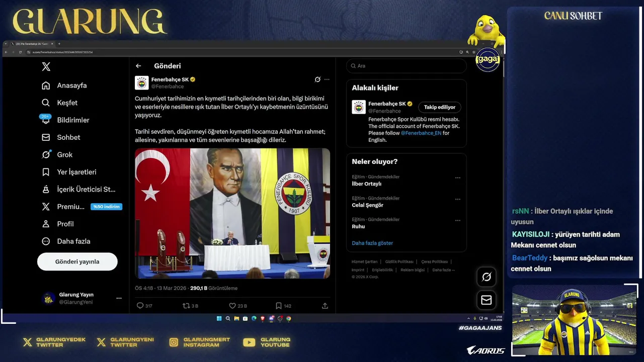Open İçerik Üreticisi Stüdyosu item
Image resolution: width=644 pixels, height=362 pixels.
point(78,190)
